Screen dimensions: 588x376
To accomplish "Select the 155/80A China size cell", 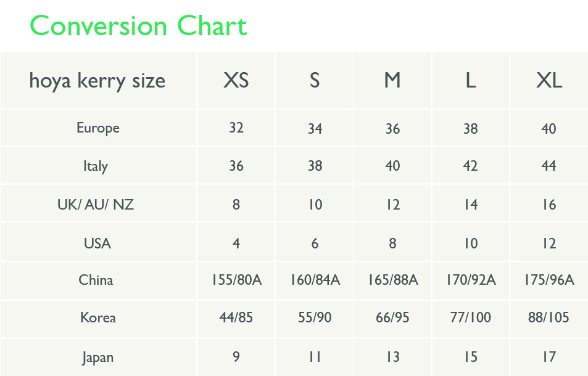I will (x=236, y=280).
